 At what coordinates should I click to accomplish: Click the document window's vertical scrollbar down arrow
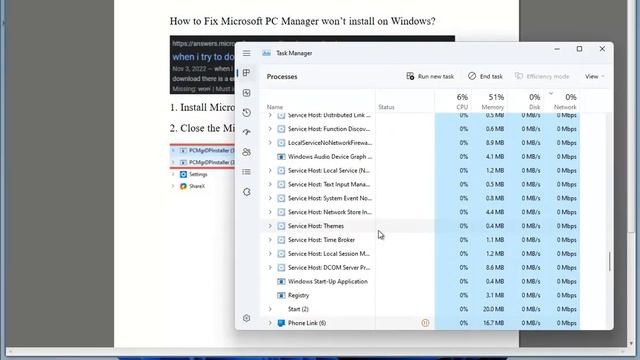coord(631,344)
